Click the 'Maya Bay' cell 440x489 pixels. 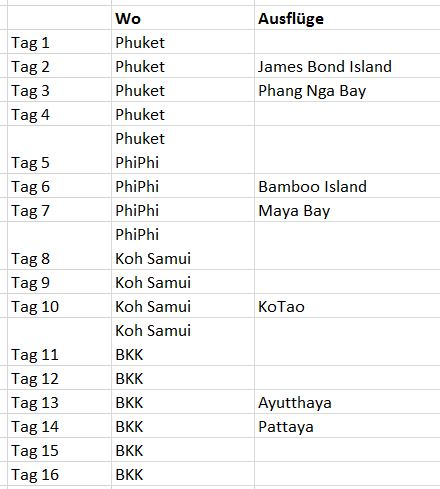[x=347, y=210]
